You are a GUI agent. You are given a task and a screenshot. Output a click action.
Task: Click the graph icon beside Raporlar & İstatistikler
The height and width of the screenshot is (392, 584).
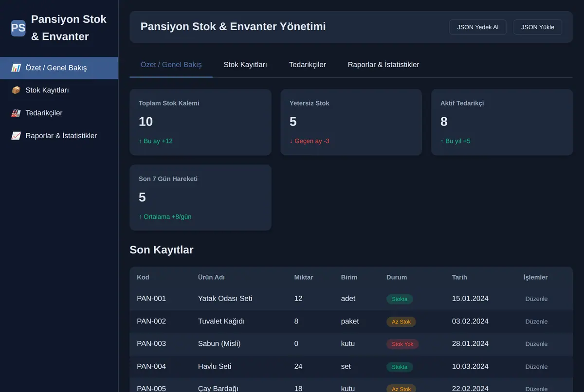(16, 136)
